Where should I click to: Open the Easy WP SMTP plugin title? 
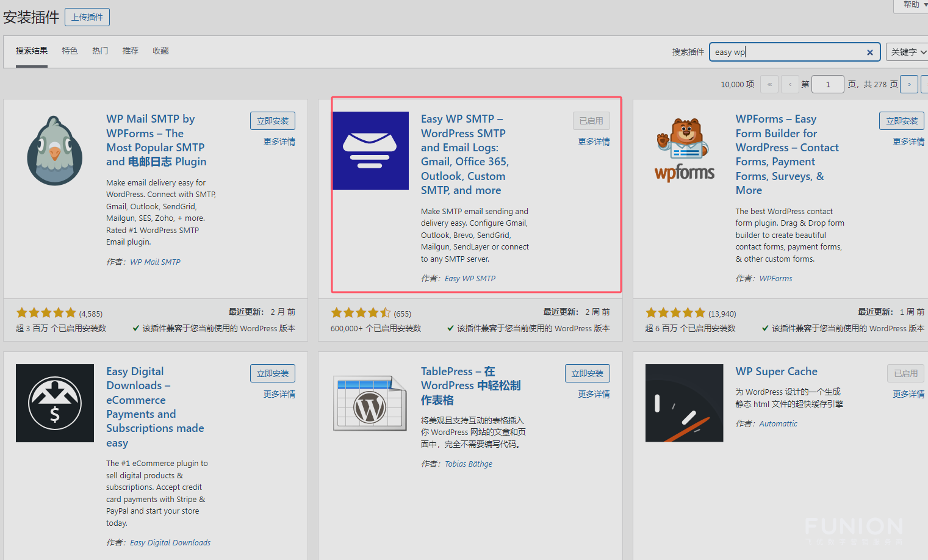(x=465, y=154)
